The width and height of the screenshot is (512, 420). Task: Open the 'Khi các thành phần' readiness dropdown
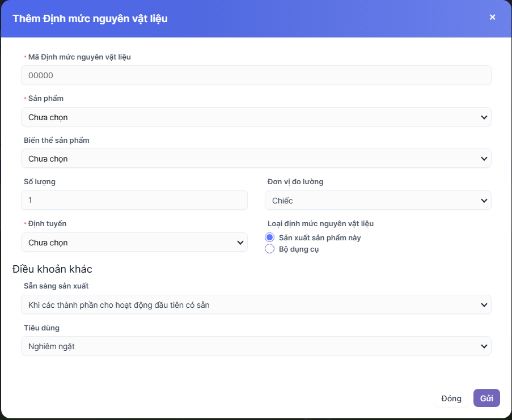click(249, 305)
